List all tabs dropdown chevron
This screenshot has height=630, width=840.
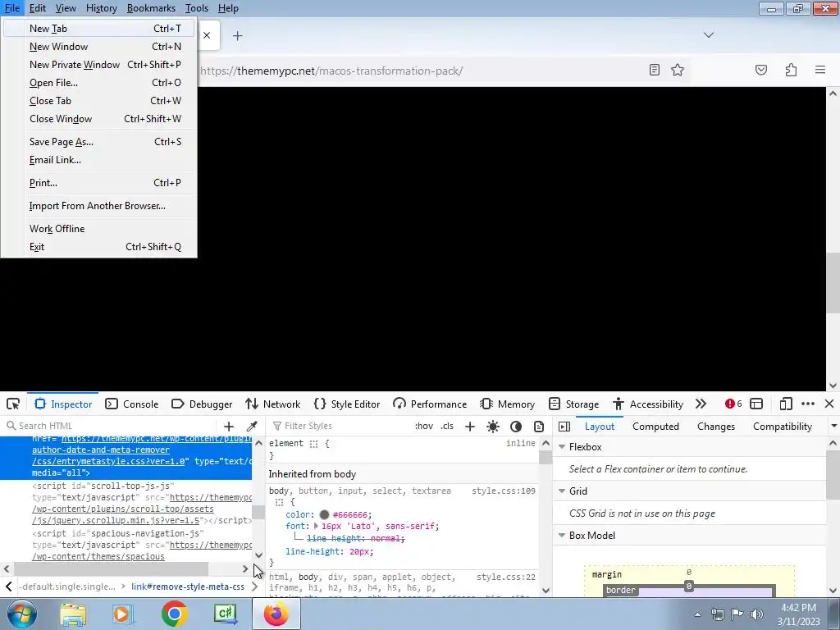click(x=708, y=34)
